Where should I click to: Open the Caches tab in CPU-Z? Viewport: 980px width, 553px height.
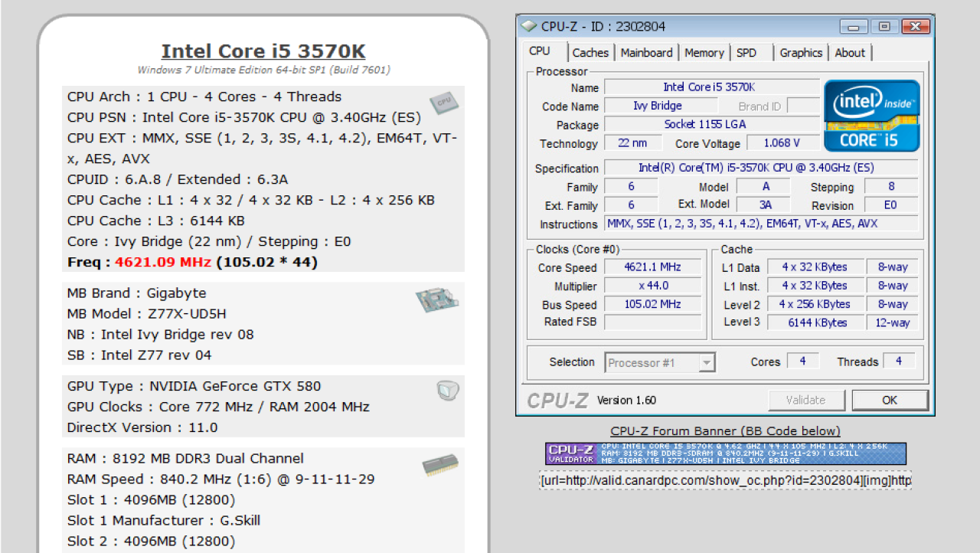point(590,53)
